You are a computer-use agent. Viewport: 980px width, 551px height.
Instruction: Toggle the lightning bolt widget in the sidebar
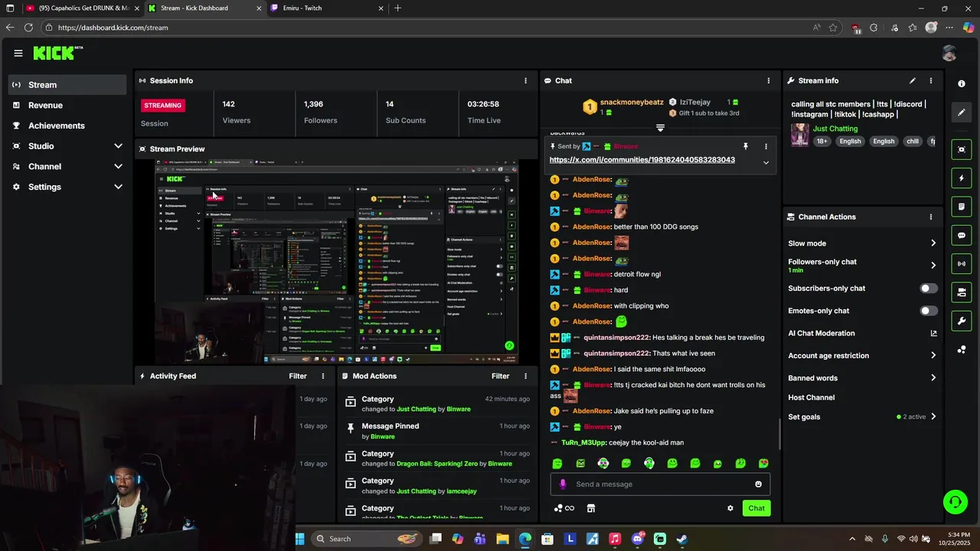[x=962, y=178]
